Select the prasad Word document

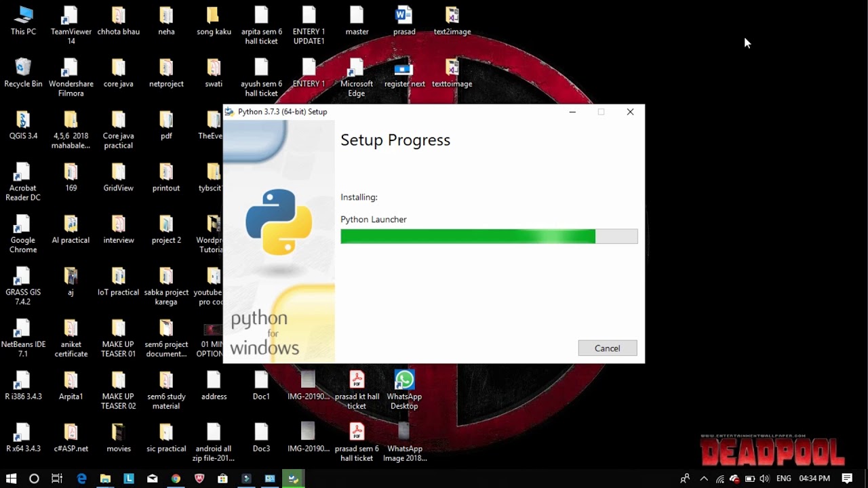404,21
